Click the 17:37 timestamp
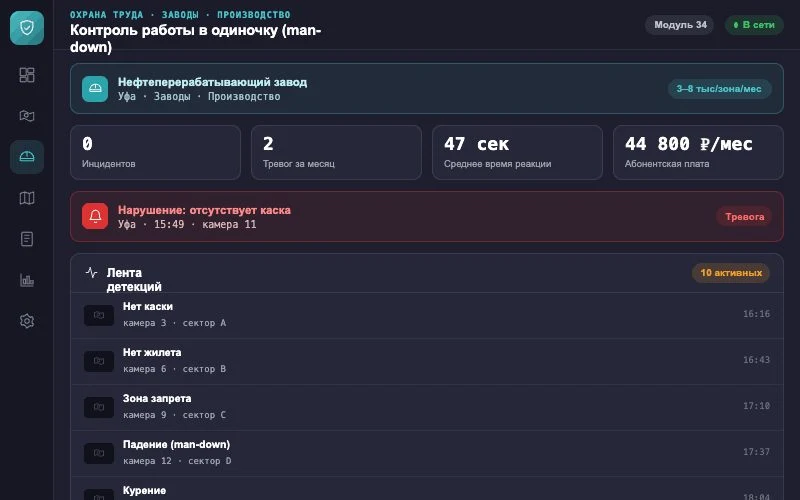Screen dimensions: 800x500 tap(756, 452)
